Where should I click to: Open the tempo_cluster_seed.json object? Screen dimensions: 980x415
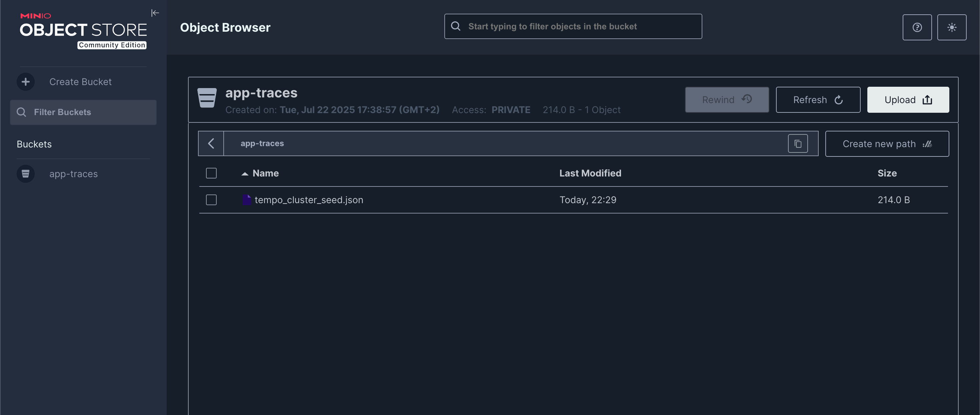click(x=309, y=200)
